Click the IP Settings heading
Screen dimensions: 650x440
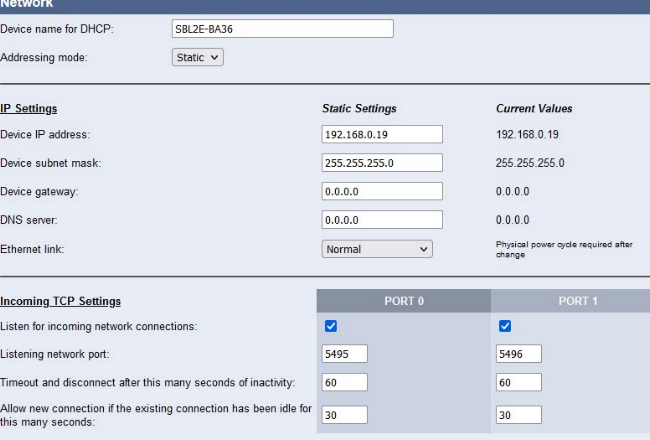tap(29, 109)
